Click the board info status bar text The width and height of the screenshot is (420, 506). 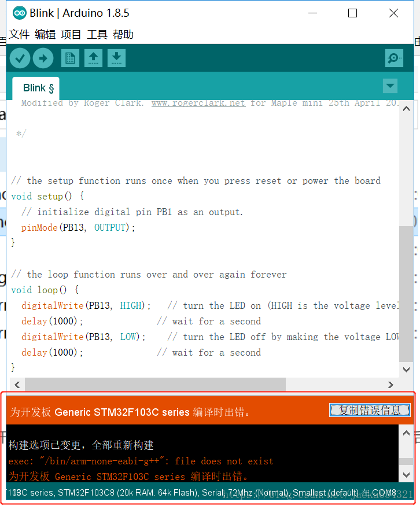click(202, 493)
